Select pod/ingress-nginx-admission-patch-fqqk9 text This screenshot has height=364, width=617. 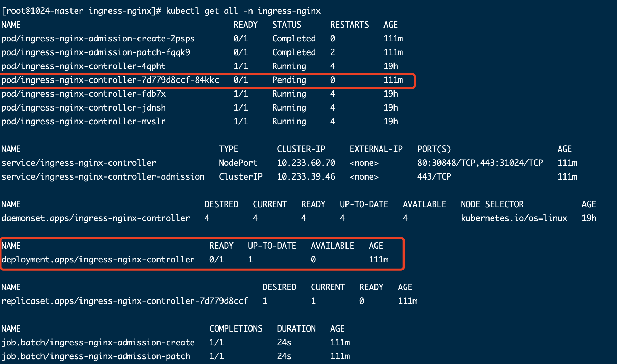(x=96, y=52)
